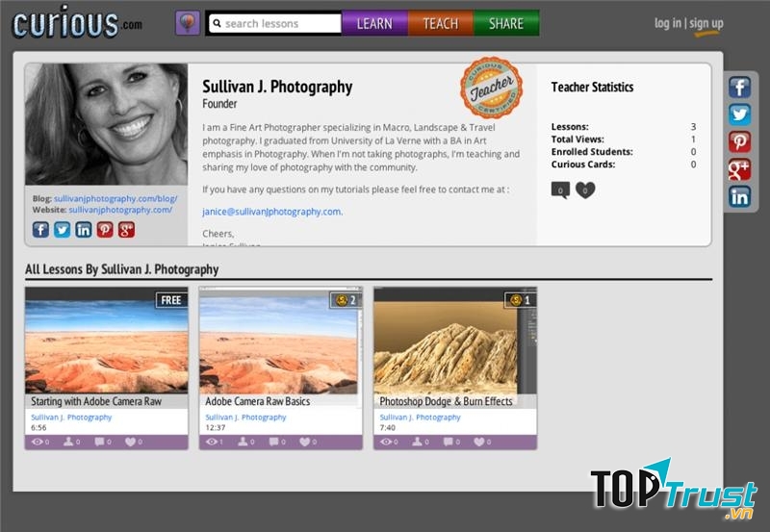The image size is (770, 532).
Task: Click heart icon on Photoshop Dodge & Burn Effects
Action: click(x=478, y=442)
